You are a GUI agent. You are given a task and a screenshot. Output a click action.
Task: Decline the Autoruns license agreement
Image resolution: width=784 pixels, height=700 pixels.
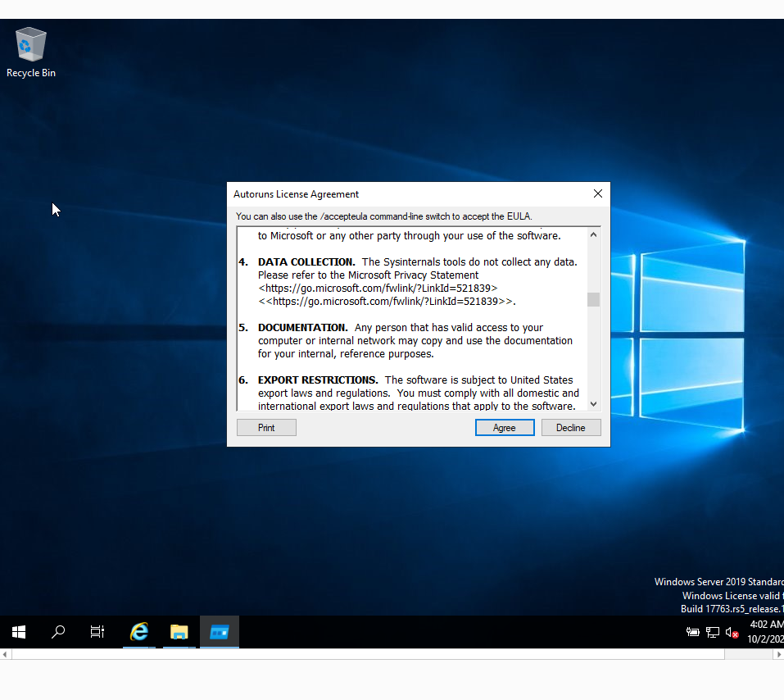(x=571, y=428)
